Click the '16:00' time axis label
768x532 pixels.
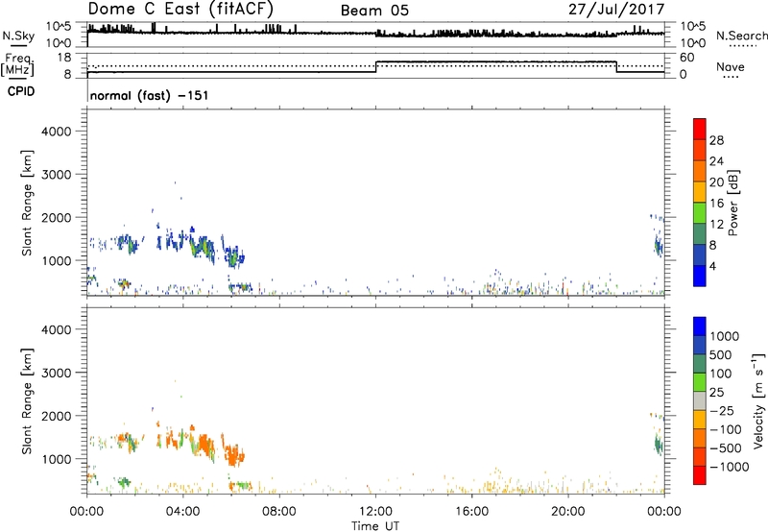pos(471,512)
